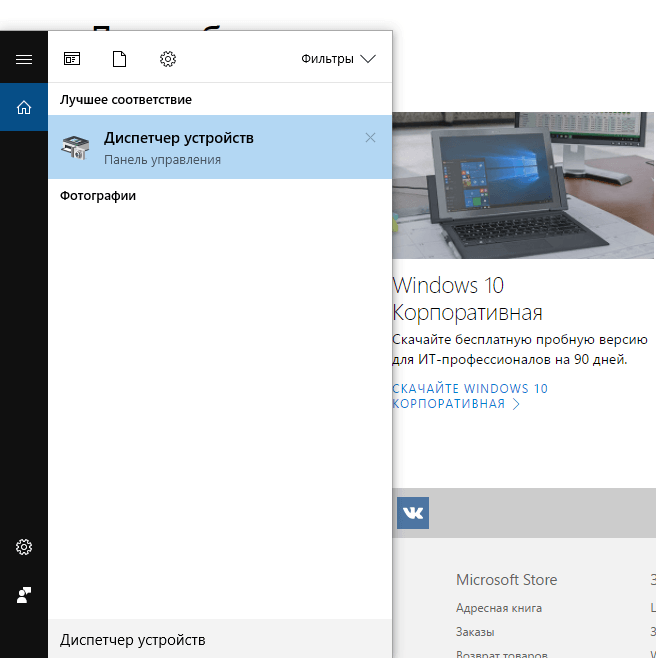656x658 pixels.
Task: Filter results by Settings gear icon
Action: click(168, 59)
